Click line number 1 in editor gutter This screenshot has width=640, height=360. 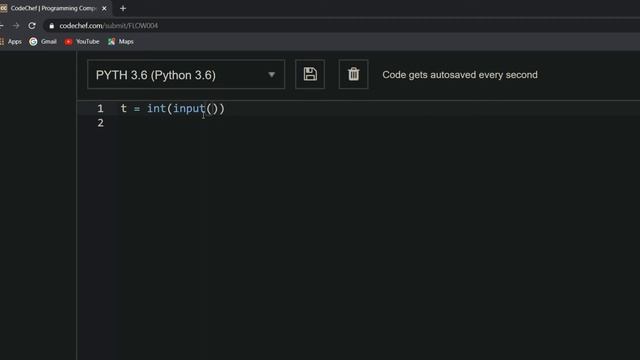(x=100, y=109)
